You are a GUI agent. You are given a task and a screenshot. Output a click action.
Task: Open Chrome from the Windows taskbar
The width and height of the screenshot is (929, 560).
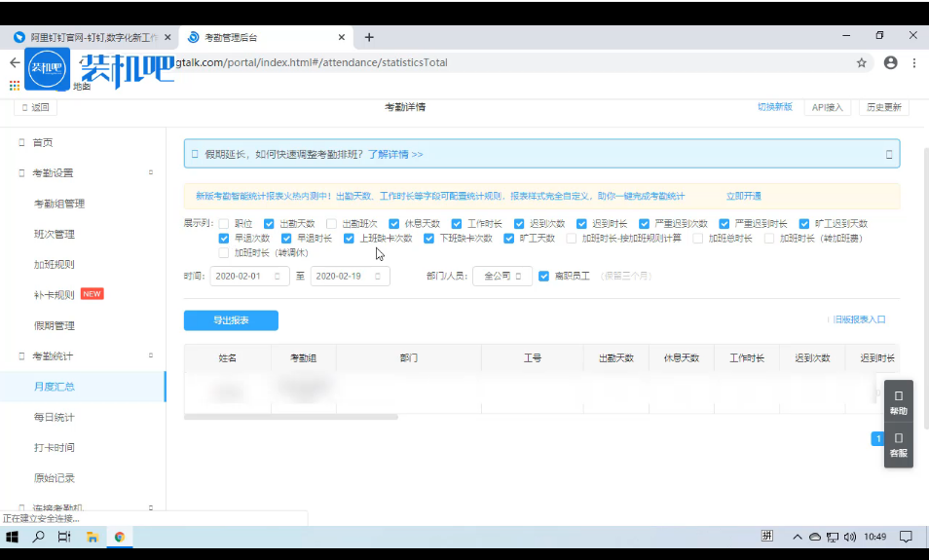point(119,537)
